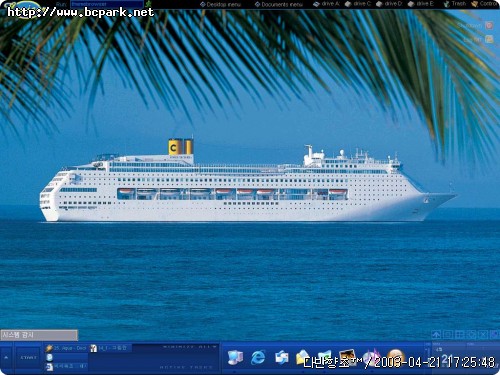Open the Outlook Express dock icon
This screenshot has width=500, height=375.
pos(282,357)
